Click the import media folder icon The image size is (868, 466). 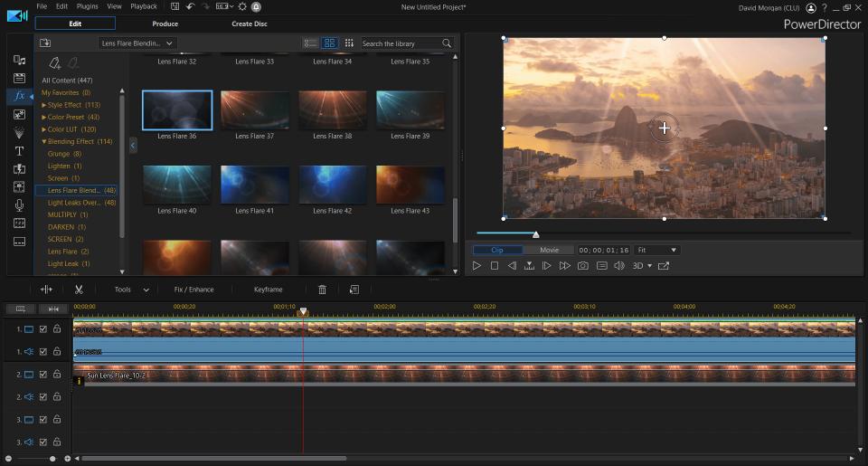tap(45, 43)
